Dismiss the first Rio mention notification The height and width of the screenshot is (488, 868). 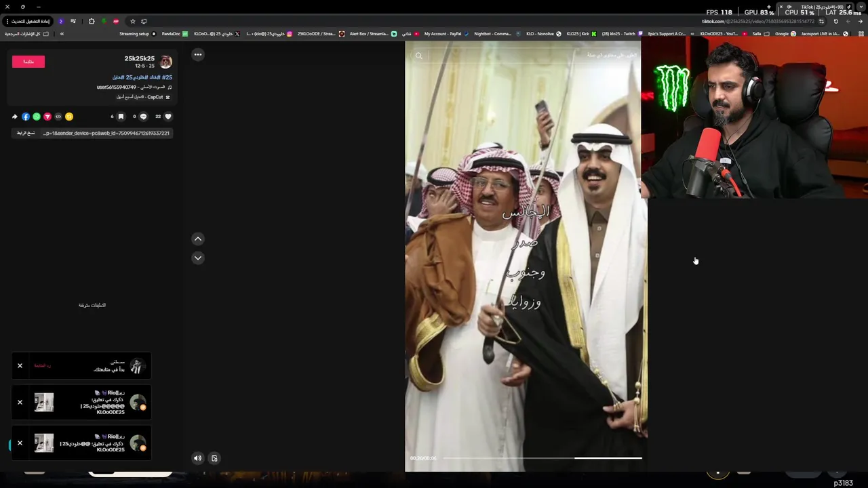pos(20,403)
